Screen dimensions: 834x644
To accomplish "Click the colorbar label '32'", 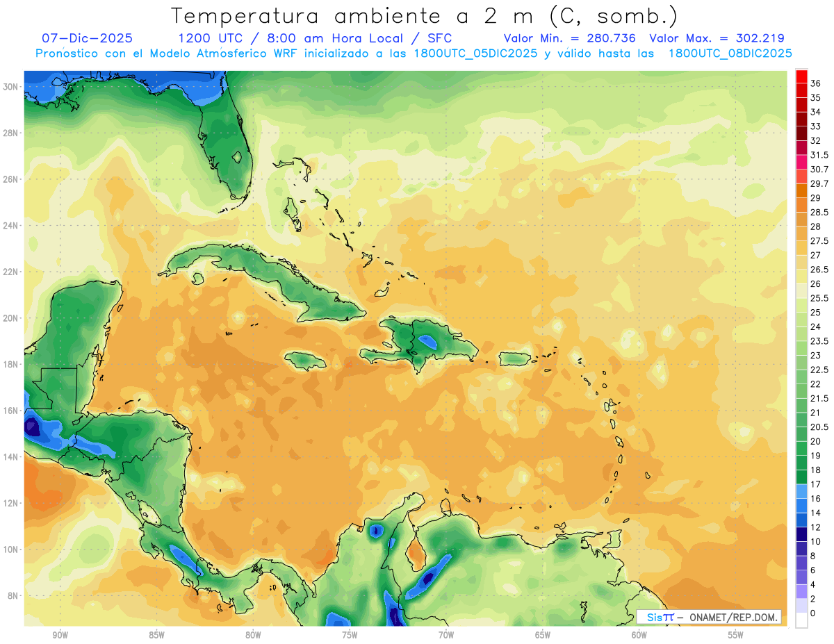I will tap(816, 141).
